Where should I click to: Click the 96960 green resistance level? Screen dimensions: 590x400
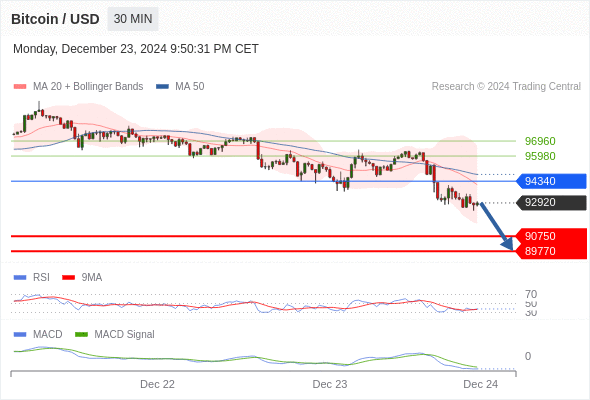point(540,141)
